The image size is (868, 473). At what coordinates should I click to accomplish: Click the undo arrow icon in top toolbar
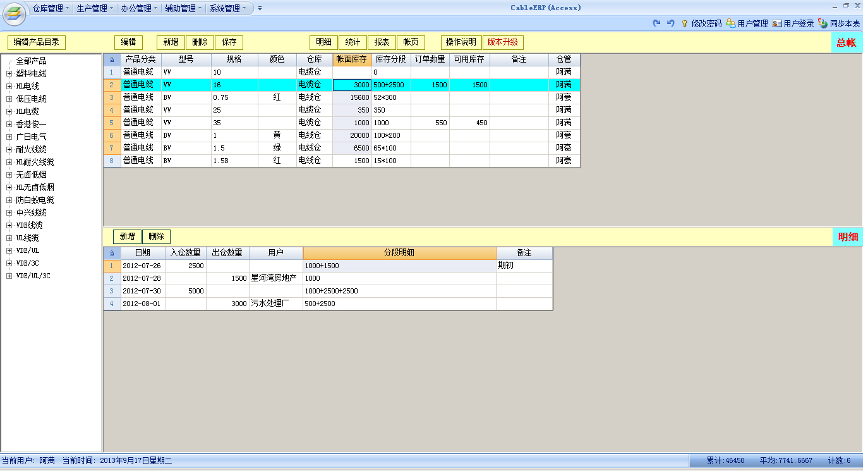point(670,23)
